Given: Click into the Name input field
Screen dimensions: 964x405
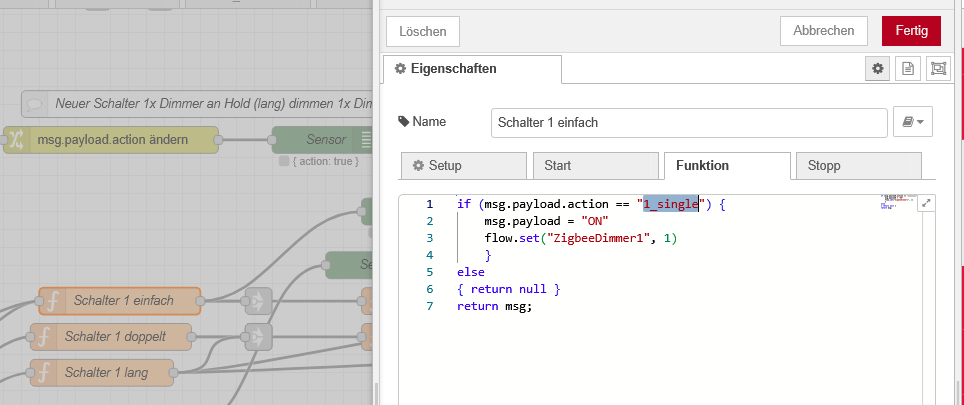Looking at the screenshot, I should click(689, 122).
